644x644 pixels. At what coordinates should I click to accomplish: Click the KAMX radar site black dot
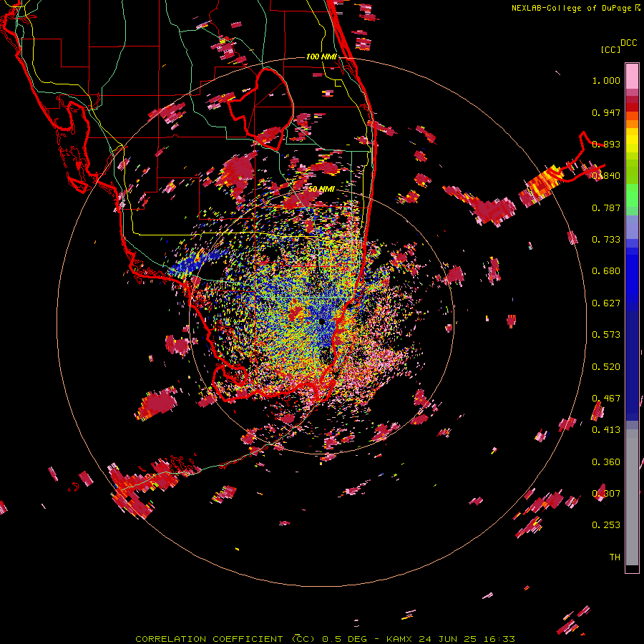tap(322, 321)
